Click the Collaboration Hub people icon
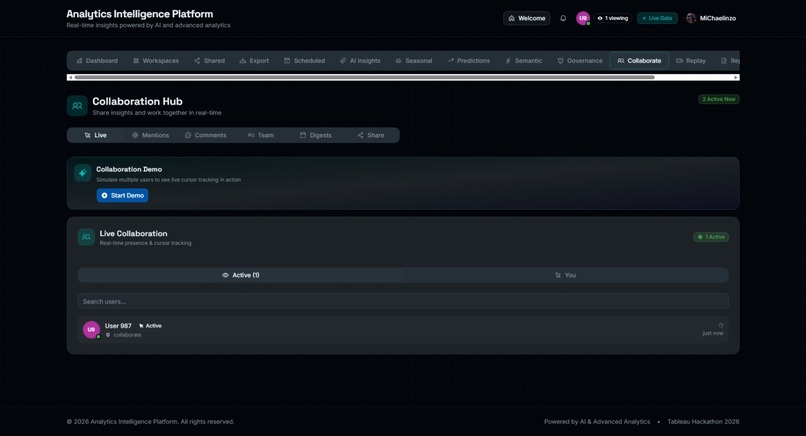 tap(77, 105)
